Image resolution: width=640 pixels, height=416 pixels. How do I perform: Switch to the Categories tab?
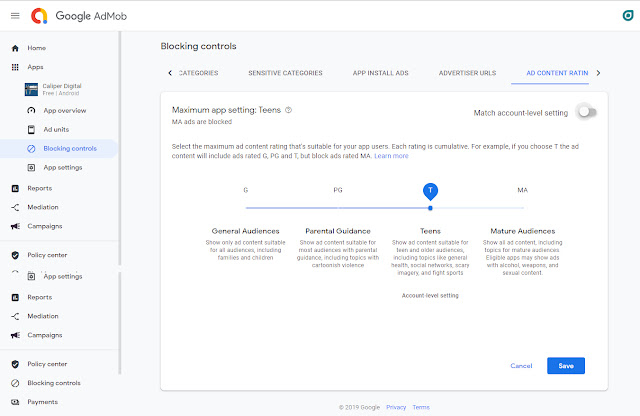click(198, 73)
